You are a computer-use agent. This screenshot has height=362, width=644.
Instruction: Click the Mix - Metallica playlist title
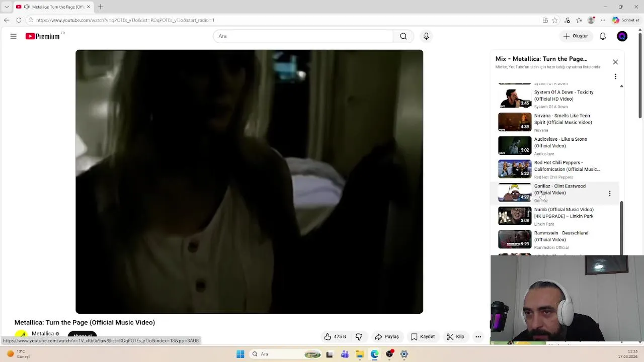541,59
